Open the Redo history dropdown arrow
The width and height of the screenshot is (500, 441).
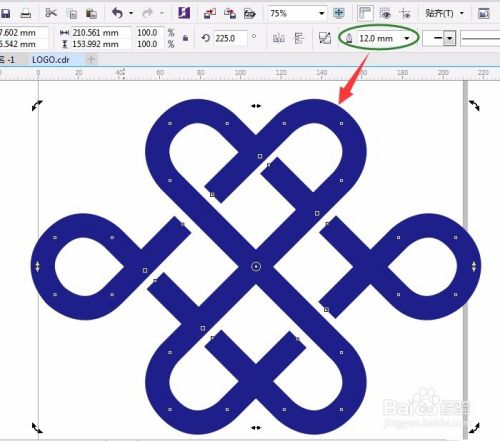point(162,13)
